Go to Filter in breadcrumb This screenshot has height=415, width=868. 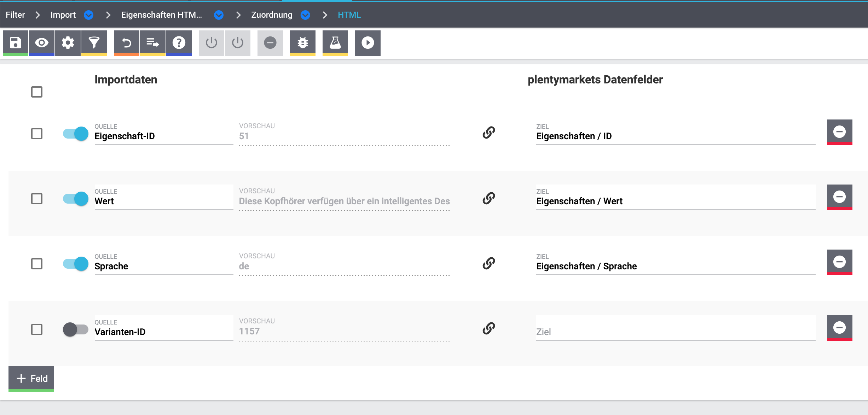tap(15, 15)
